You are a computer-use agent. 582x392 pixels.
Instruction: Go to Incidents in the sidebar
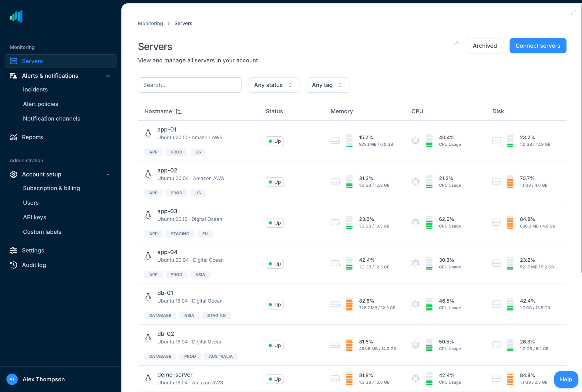tap(35, 89)
